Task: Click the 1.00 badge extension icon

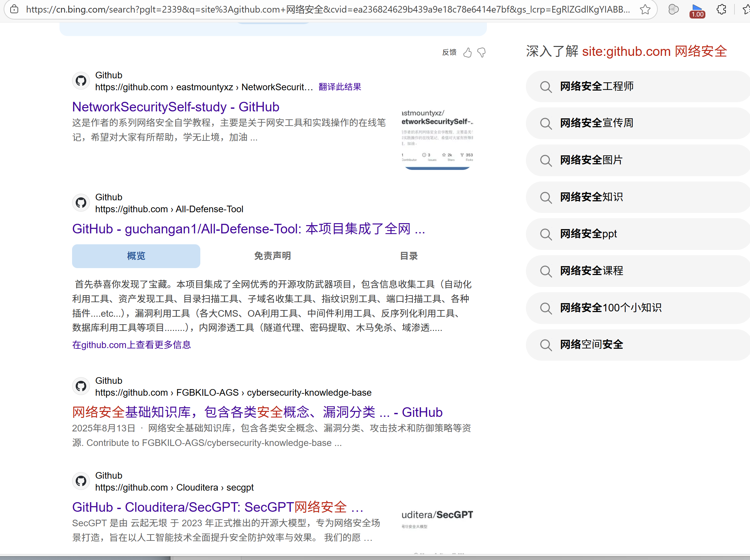Action: (697, 11)
